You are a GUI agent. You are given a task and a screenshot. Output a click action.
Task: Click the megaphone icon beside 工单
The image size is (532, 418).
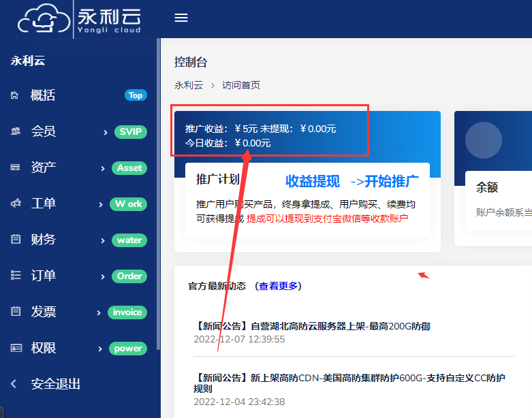pos(16,204)
